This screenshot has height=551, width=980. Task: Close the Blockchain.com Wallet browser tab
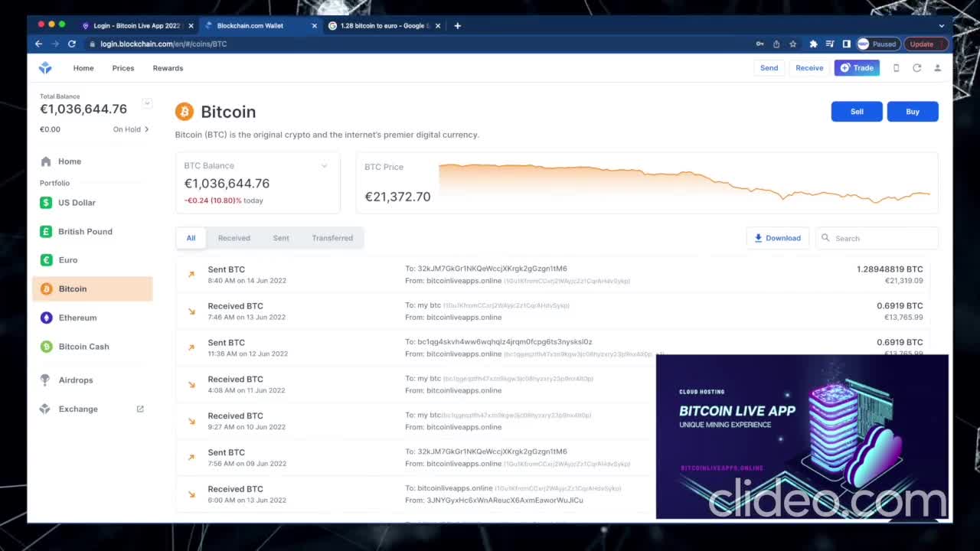coord(314,26)
